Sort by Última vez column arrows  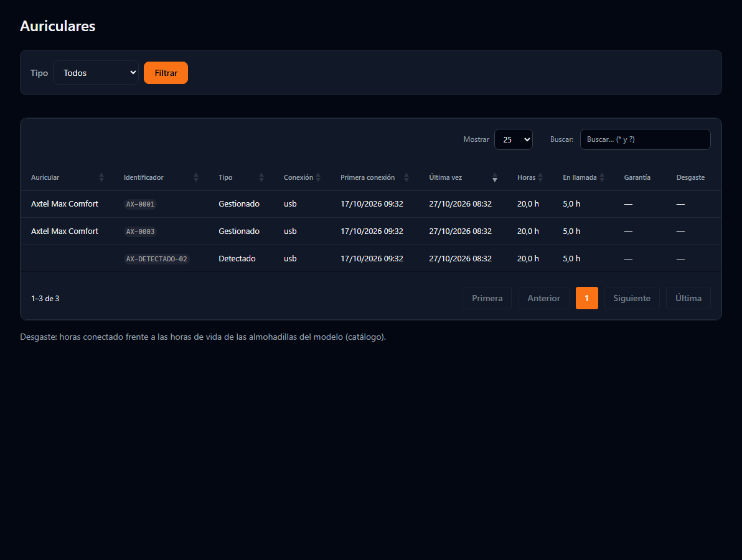coord(494,177)
